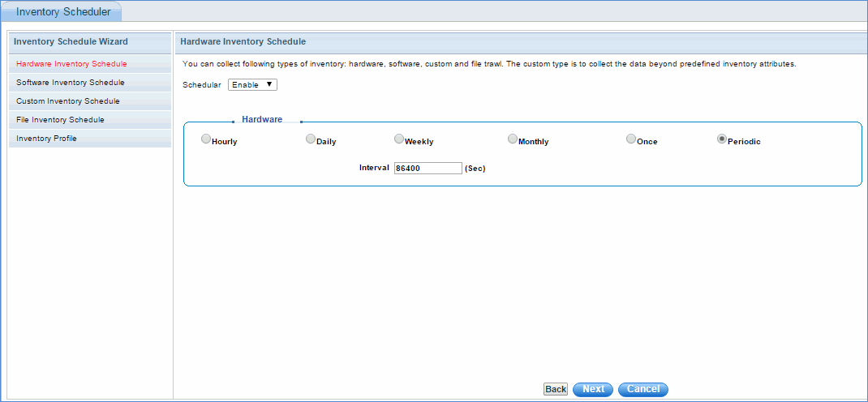
Task: Open Inventory Profile in wizard sidebar
Action: 47,139
